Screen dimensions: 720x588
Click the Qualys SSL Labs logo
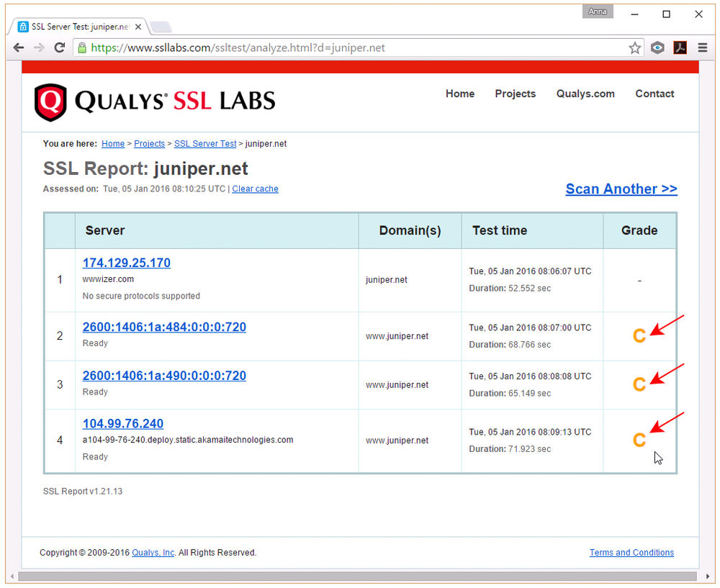(x=155, y=101)
